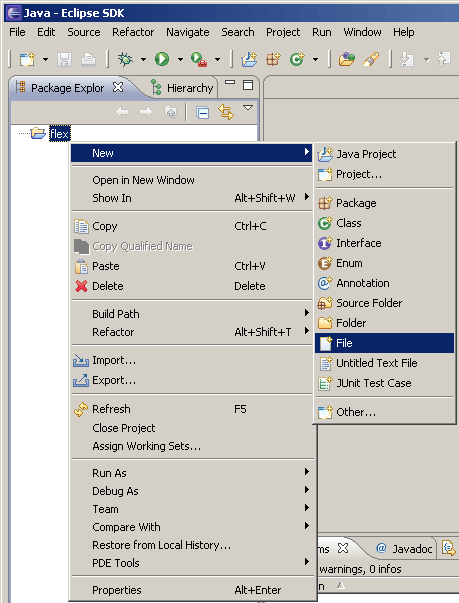Choose Assign Working Sets...
This screenshot has height=603, width=459.
tap(192, 446)
